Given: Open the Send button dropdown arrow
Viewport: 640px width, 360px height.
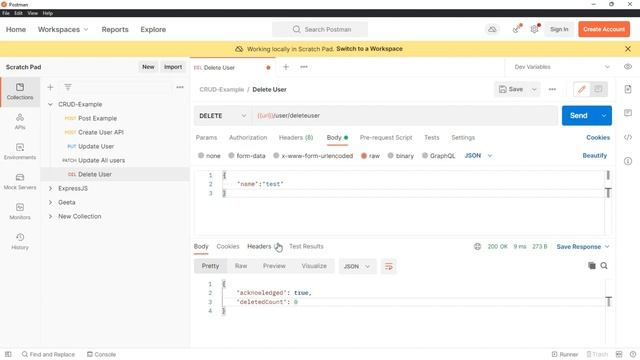Looking at the screenshot, I should (604, 116).
